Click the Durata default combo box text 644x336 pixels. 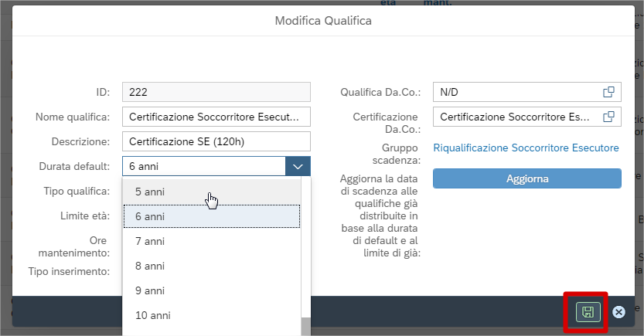(203, 166)
